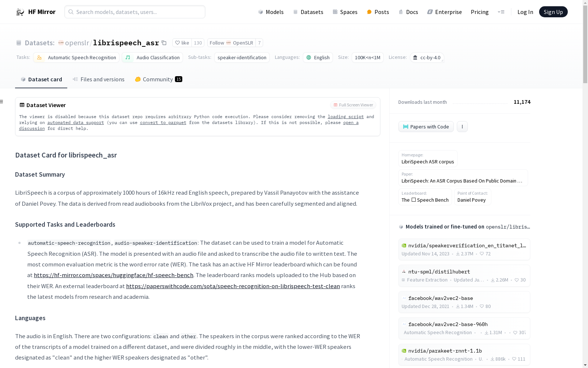Open the facebook/wav2vec2-base-960h model card
Screen dimensions: 588x368
coord(464,328)
